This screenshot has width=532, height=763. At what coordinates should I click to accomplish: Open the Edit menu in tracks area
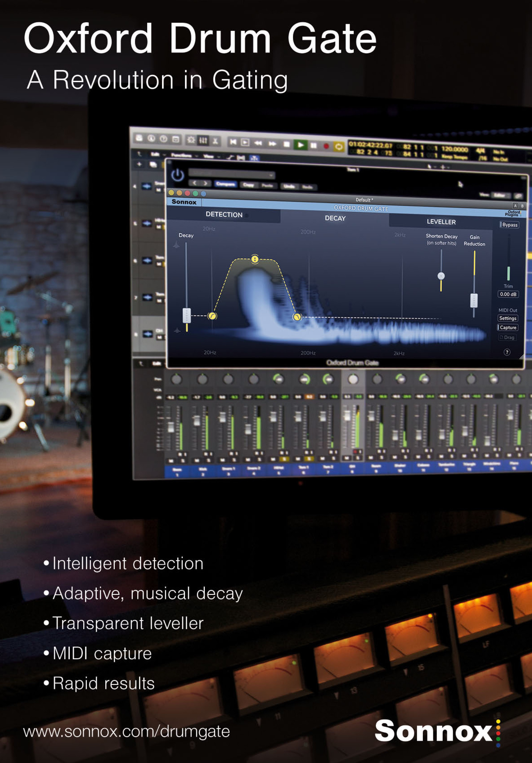[155, 154]
